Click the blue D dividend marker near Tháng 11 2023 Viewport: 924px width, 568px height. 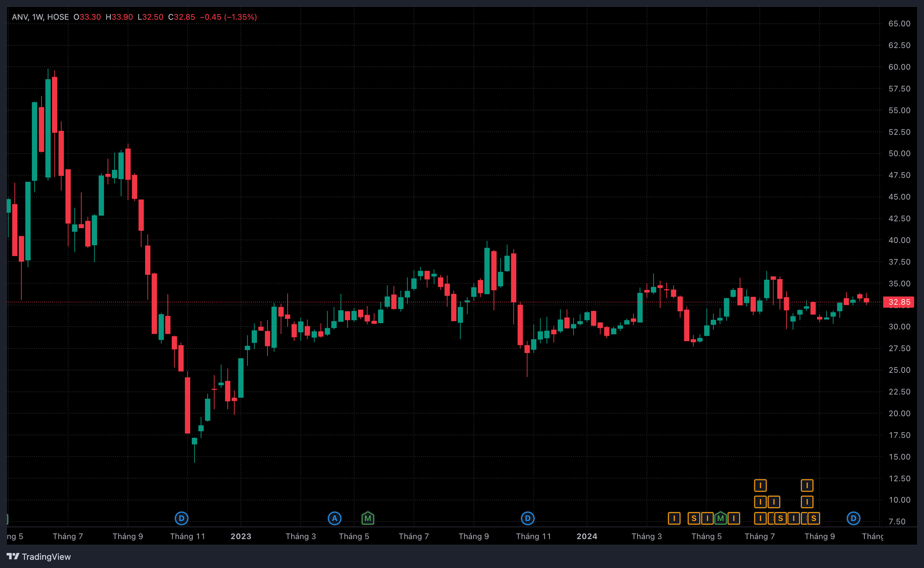[x=528, y=519]
